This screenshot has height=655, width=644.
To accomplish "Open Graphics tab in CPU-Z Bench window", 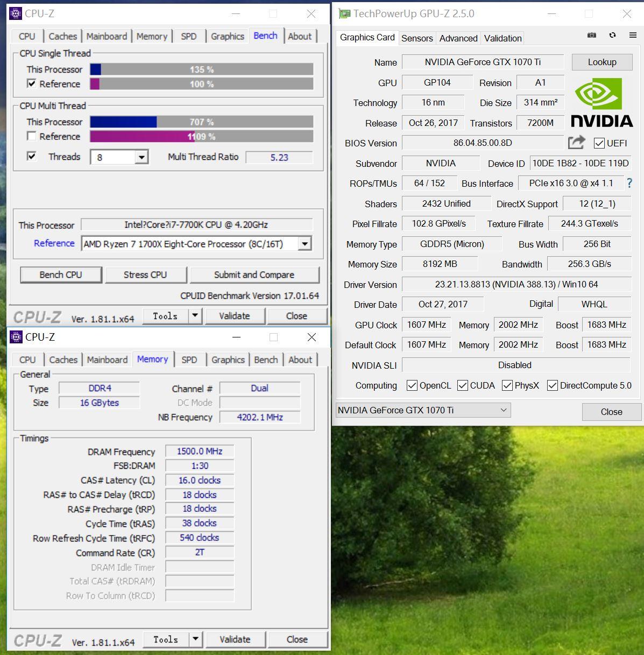I will pyautogui.click(x=228, y=36).
